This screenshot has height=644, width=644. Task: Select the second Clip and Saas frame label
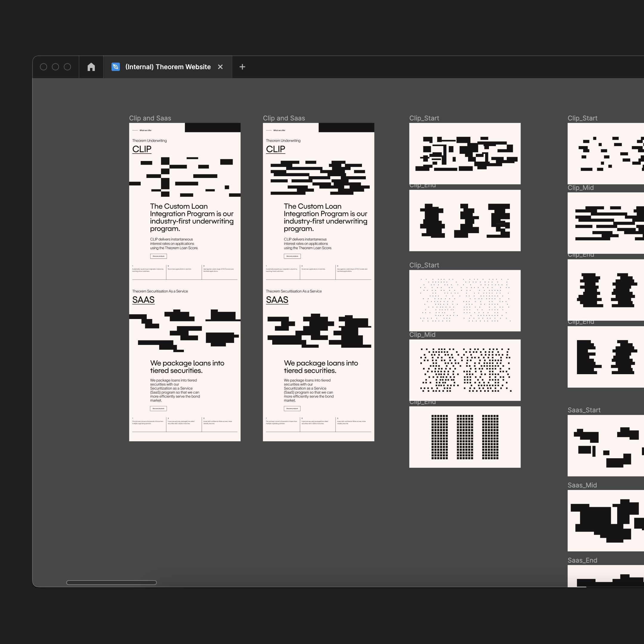tap(284, 118)
